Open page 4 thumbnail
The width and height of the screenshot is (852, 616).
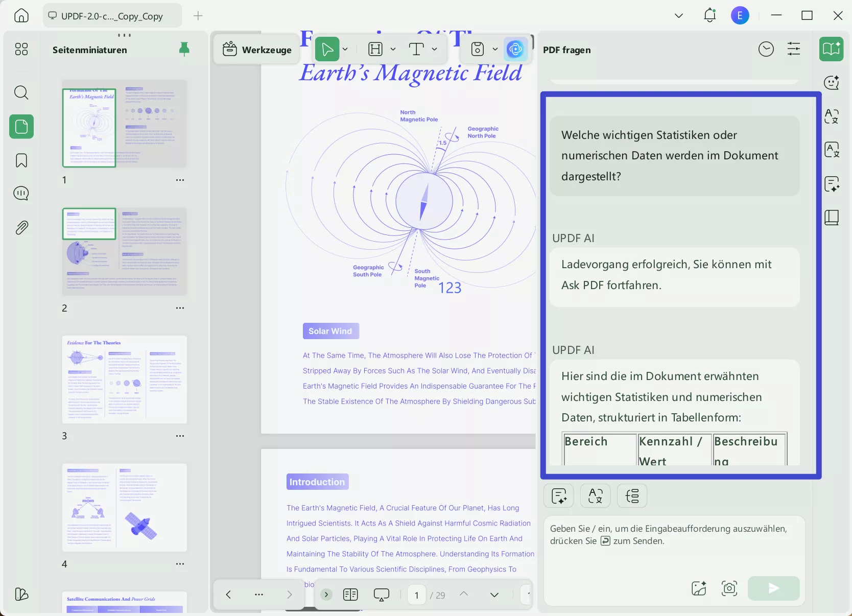click(125, 508)
